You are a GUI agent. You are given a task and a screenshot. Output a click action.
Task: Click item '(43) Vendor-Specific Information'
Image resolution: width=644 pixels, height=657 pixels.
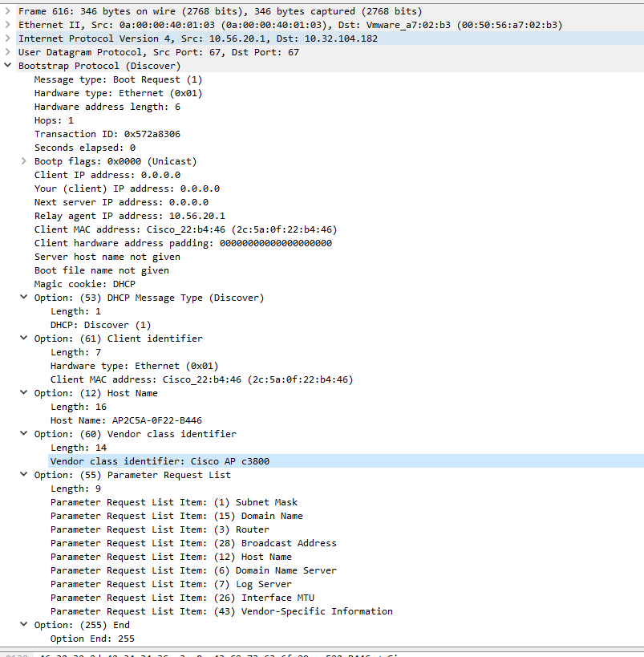(221, 611)
